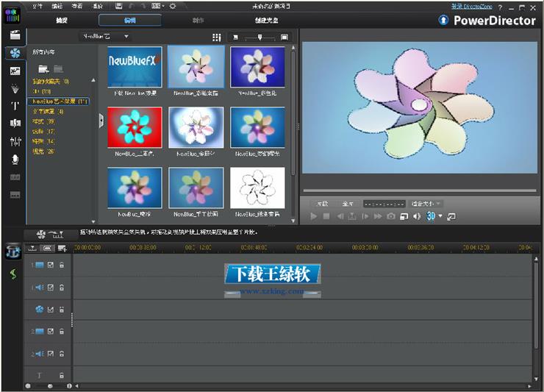Viewport: 544px width, 392px height.
Task: Open the second menu in menu bar
Action: (x=57, y=6)
